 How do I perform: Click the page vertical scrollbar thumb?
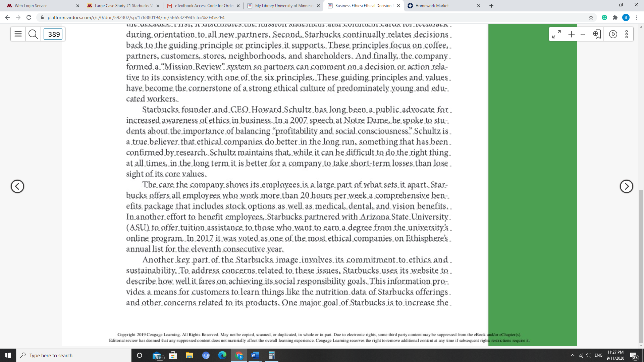click(641, 266)
